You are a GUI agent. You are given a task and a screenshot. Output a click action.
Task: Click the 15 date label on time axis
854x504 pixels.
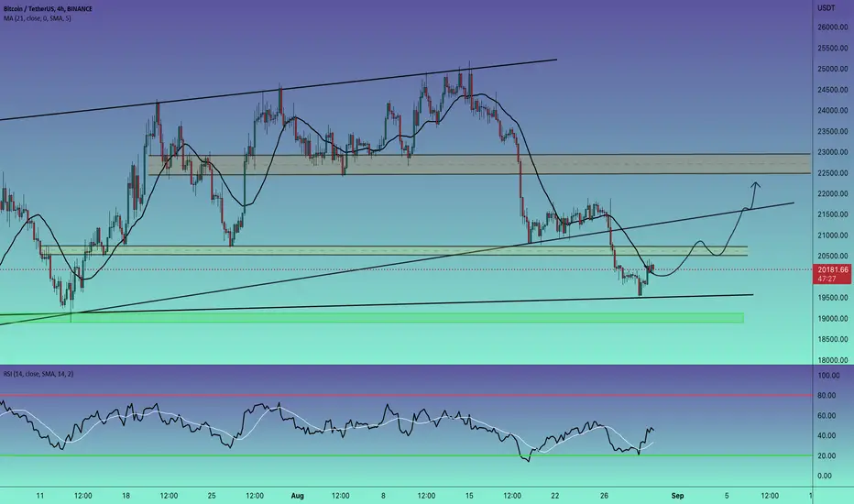tap(469, 496)
